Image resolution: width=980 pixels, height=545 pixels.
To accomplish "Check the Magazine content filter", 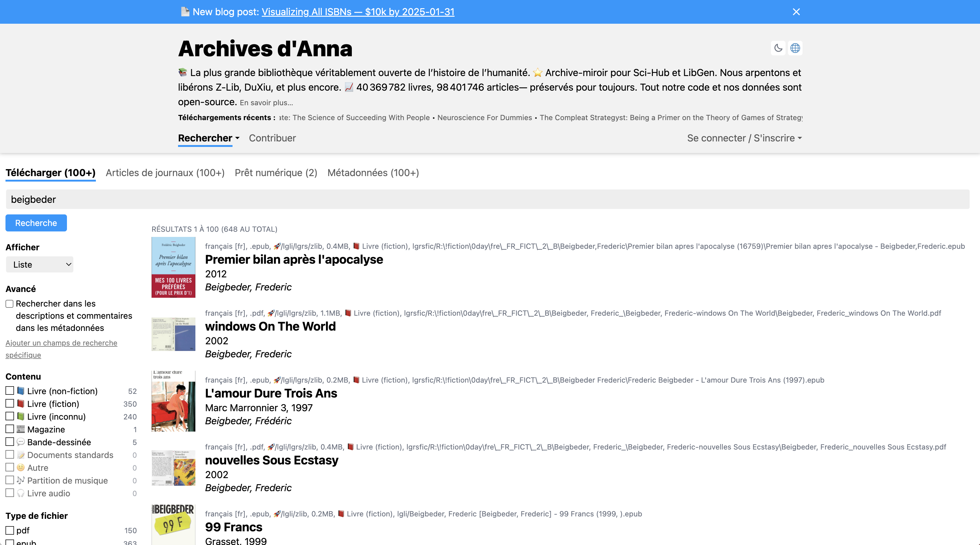I will point(10,429).
